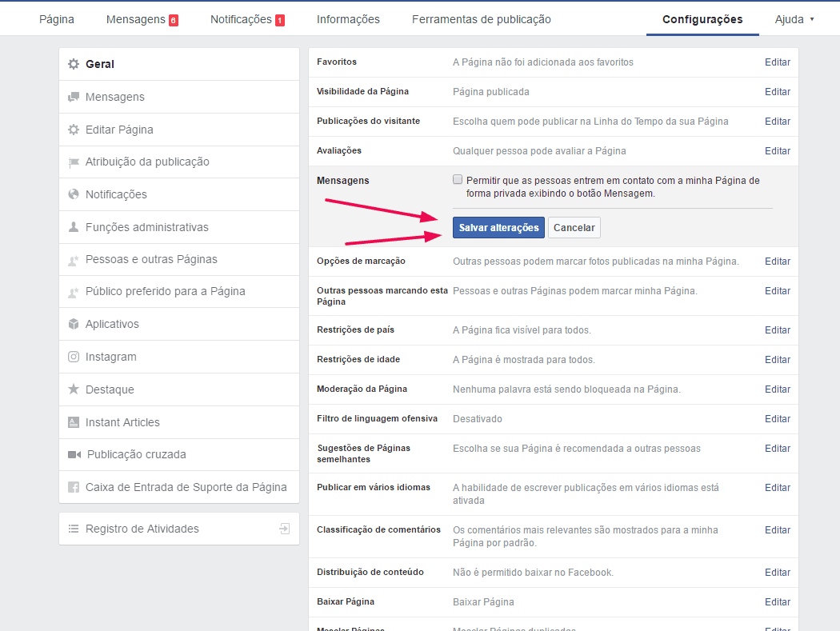This screenshot has width=840, height=631.
Task: Edit the Favoritos setting
Action: coord(778,62)
